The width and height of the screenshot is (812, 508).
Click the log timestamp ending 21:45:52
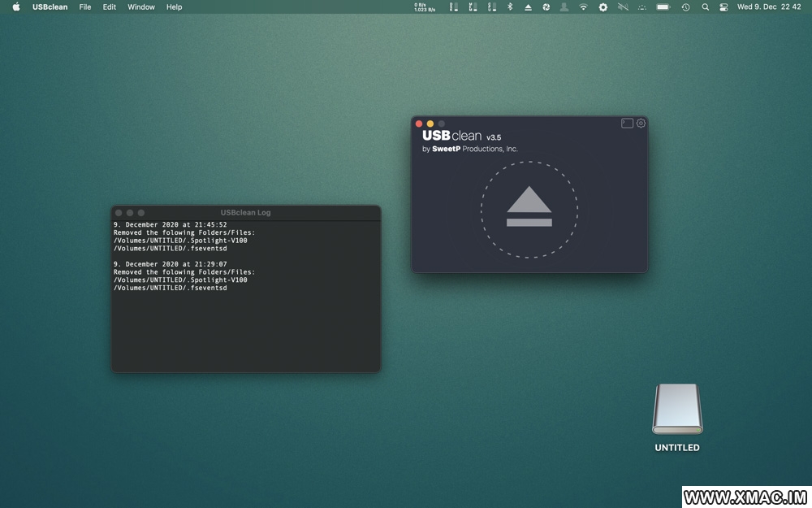171,224
